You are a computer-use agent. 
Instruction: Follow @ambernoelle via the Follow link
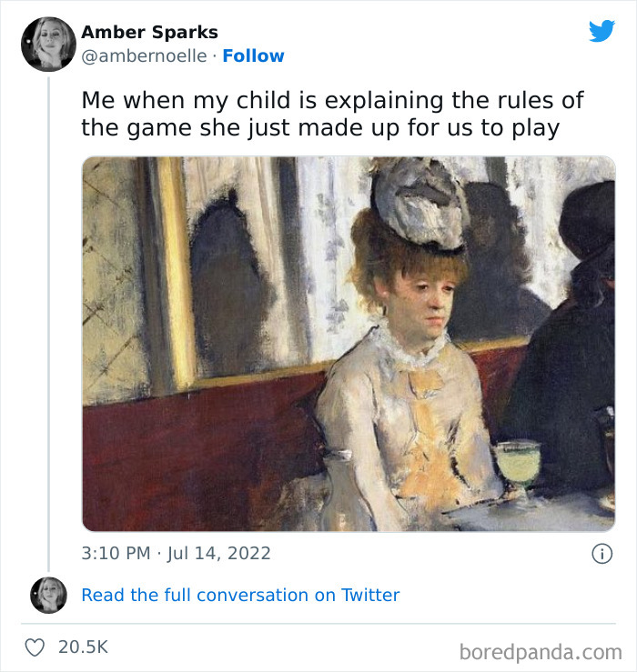253,55
